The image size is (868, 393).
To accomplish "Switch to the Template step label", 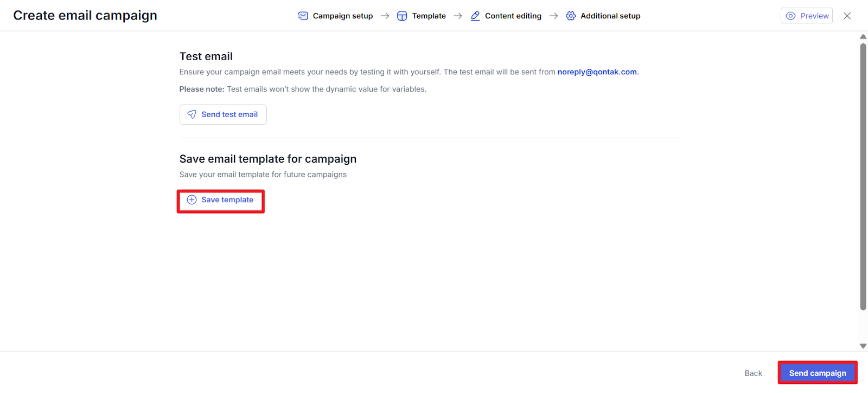I will pos(429,16).
